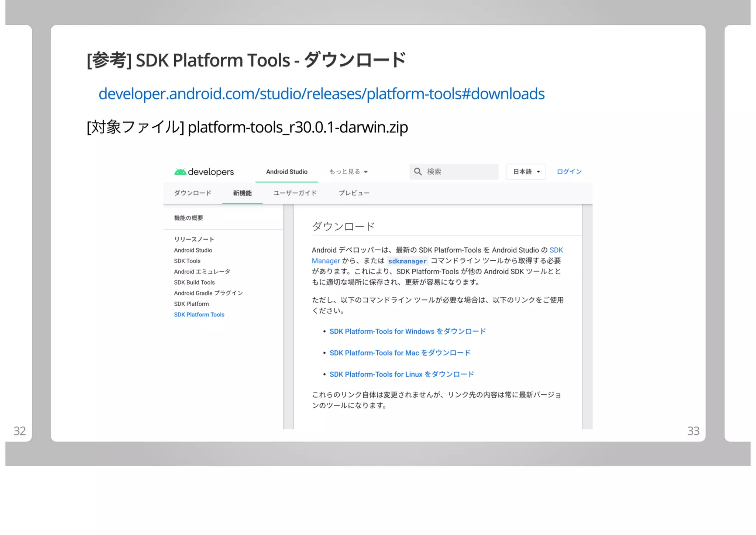Click the sdkmanager code link

pyautogui.click(x=407, y=261)
